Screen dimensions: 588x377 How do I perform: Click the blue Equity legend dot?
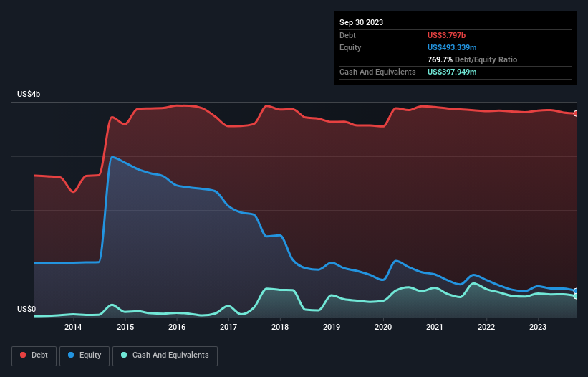[71, 355]
